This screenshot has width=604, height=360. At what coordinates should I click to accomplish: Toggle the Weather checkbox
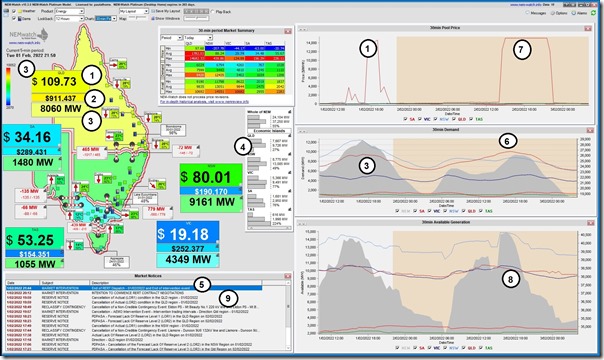pos(14,12)
